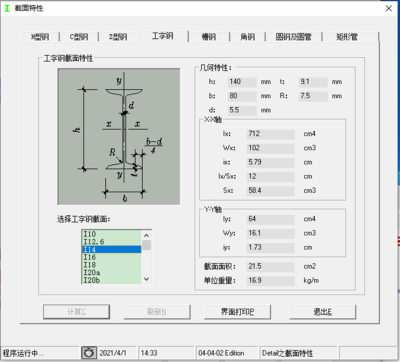This screenshot has width=400, height=362.
Task: Click the 截面面积 field showing 21.5
Action: click(271, 266)
